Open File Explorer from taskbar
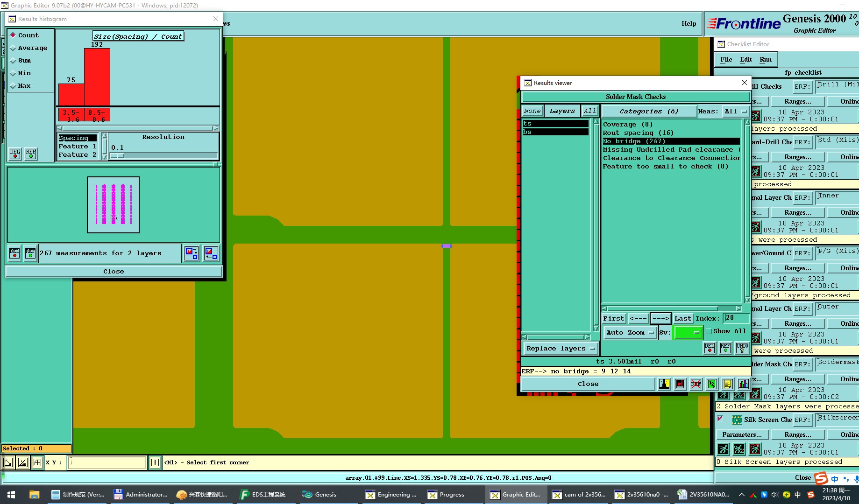Screen dimensions: 859x504 (34, 494)
